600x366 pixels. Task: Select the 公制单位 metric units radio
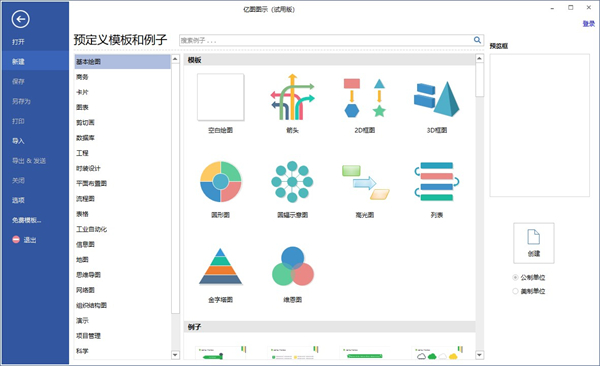tap(515, 277)
